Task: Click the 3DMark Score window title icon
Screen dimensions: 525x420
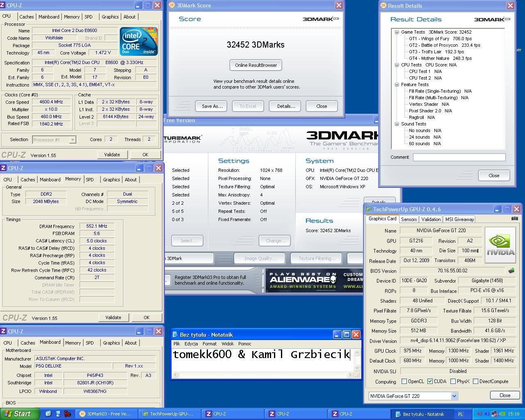Action: click(171, 5)
